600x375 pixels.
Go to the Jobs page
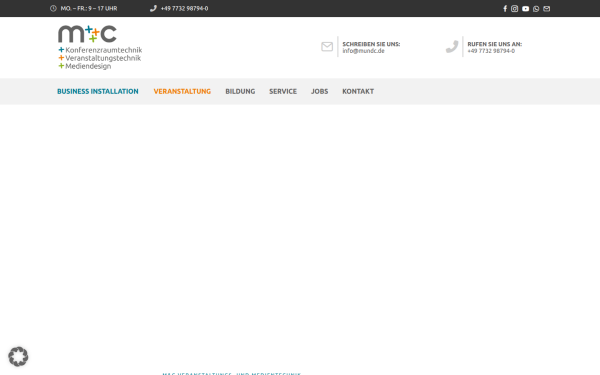(319, 91)
